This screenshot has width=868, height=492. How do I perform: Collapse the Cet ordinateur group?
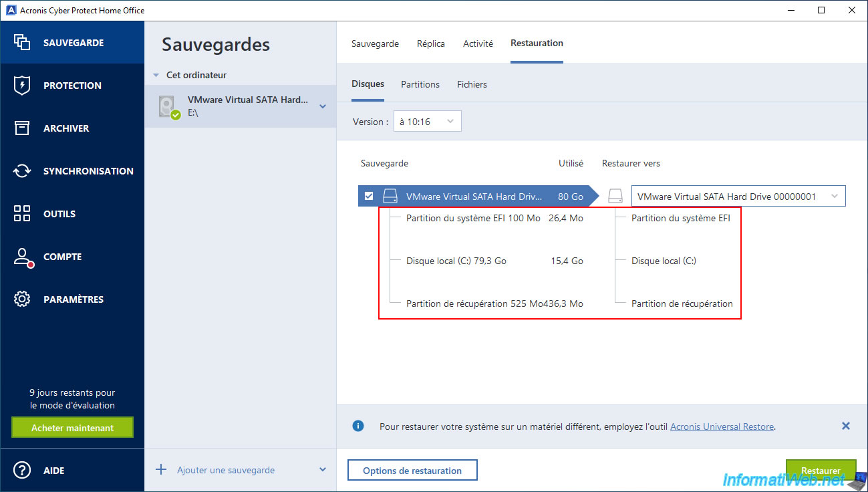[156, 76]
